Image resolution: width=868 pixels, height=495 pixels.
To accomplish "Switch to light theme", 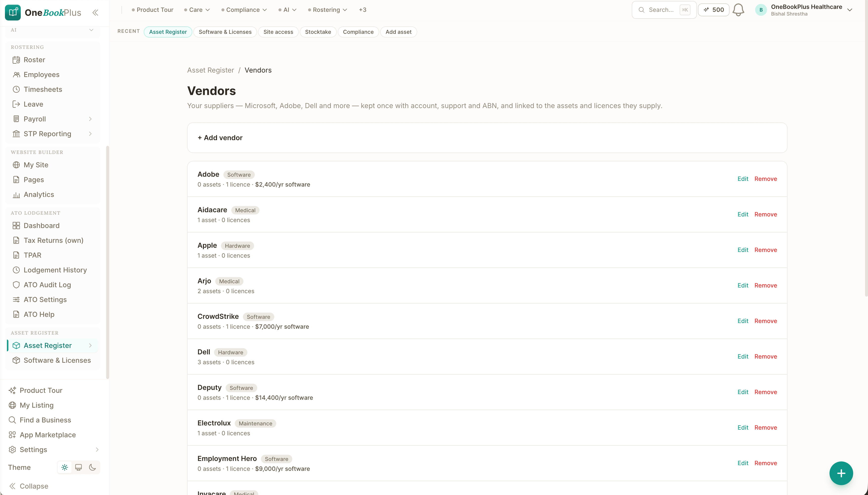I will point(65,467).
